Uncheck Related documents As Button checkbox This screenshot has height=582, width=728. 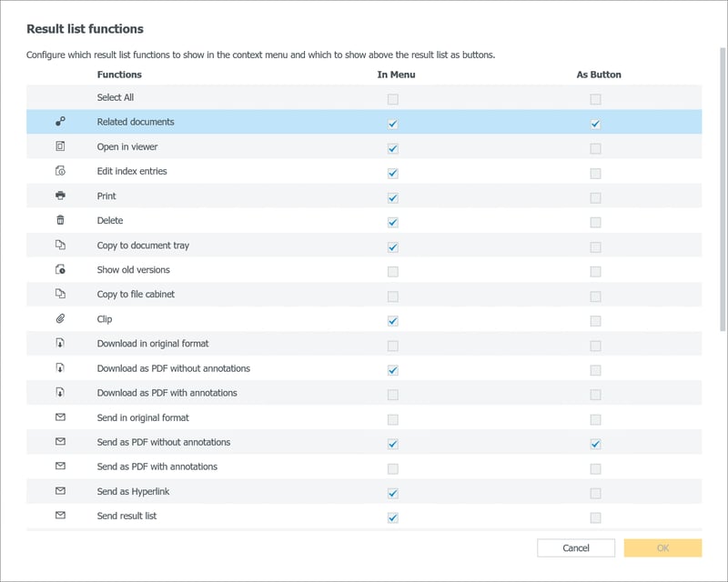(595, 124)
